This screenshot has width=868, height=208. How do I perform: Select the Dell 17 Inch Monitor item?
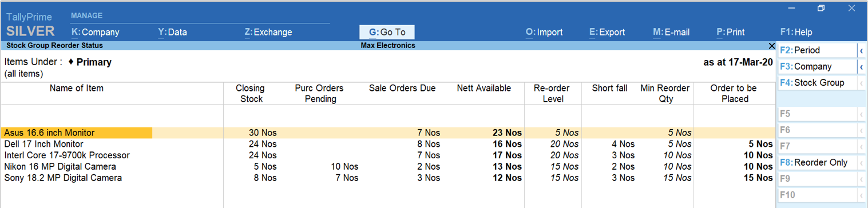43,144
